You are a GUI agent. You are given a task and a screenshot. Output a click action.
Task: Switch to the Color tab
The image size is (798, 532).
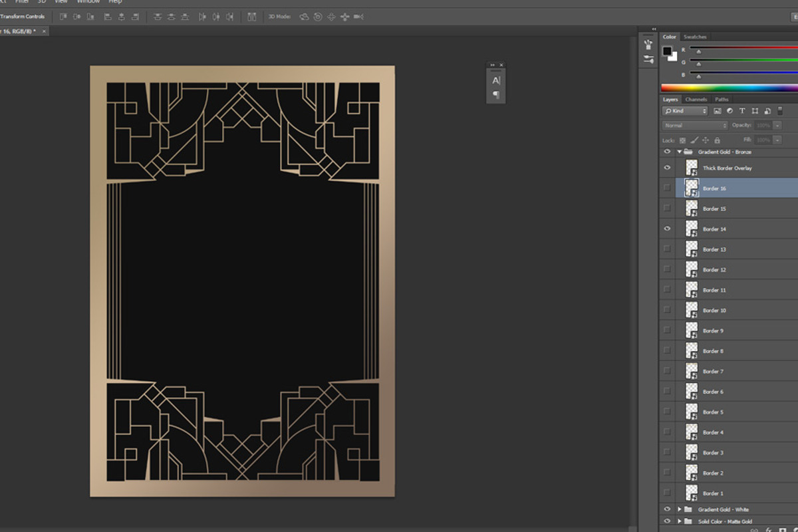670,37
